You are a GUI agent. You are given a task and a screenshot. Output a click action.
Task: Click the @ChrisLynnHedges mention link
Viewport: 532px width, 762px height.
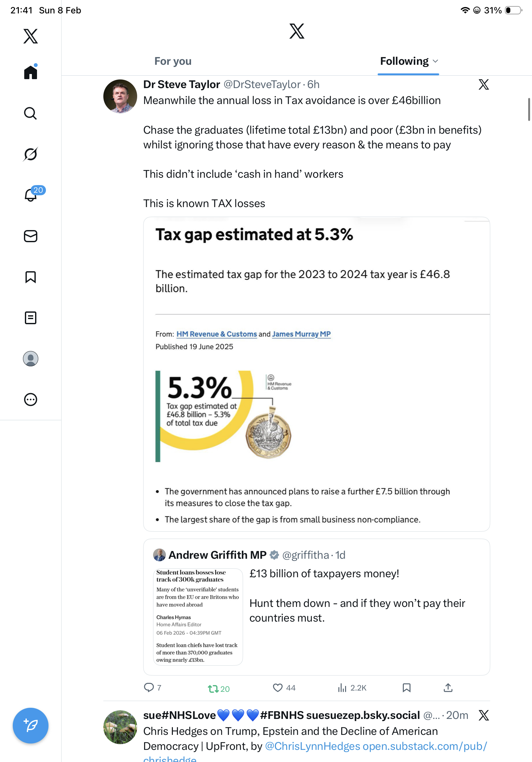(313, 746)
